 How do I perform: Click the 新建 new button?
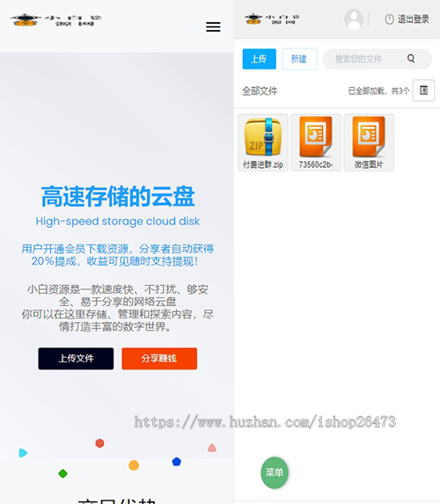pyautogui.click(x=299, y=59)
